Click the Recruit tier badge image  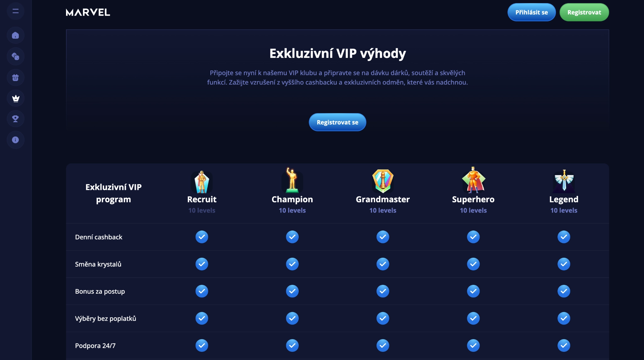(202, 182)
